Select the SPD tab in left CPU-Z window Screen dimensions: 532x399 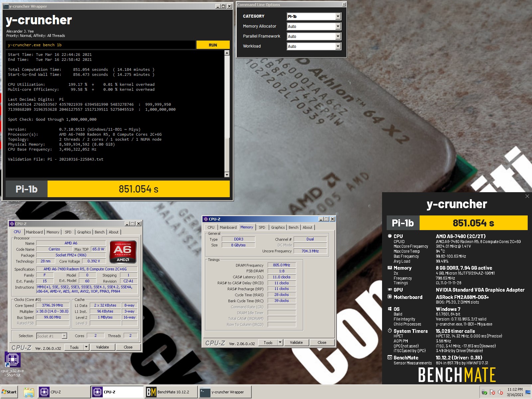click(68, 232)
